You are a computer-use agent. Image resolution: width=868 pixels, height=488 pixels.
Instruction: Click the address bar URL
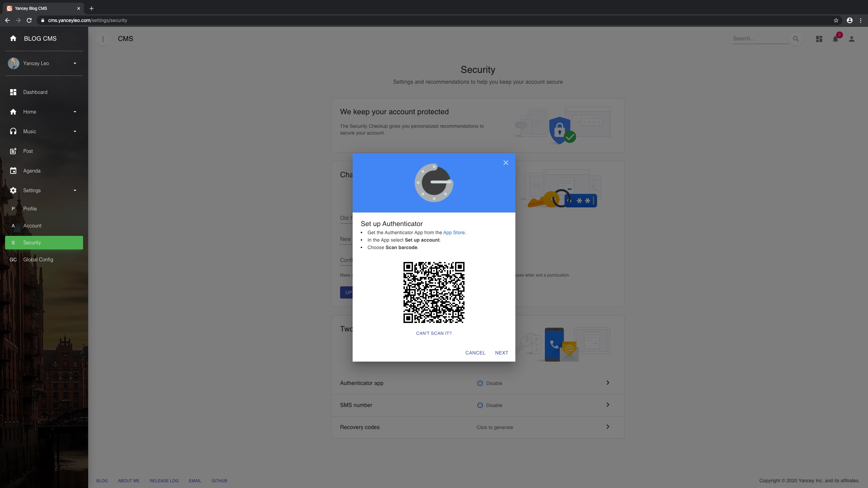tap(87, 20)
